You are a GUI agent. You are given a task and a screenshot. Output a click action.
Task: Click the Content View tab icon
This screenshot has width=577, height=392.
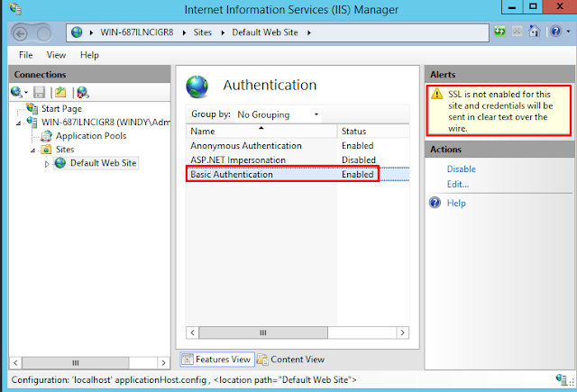pyautogui.click(x=262, y=360)
